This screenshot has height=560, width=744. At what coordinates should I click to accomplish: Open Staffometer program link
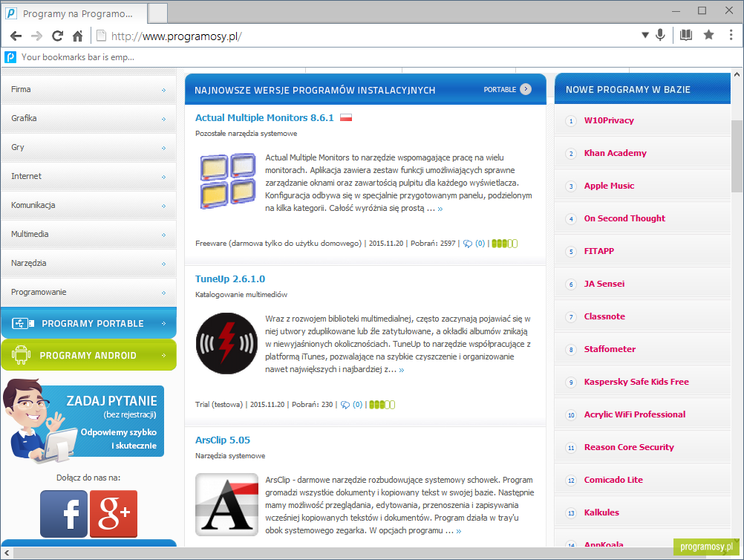tap(610, 349)
